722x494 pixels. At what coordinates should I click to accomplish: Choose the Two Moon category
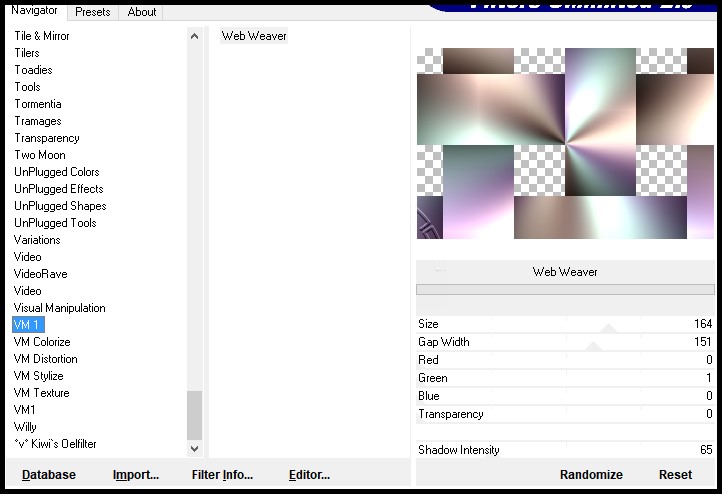39,155
